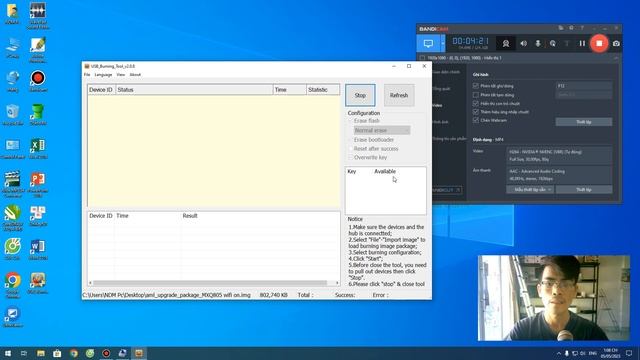Toggle Bandicam microphone icon
Viewport: 640px width, 360px height.
(538, 43)
